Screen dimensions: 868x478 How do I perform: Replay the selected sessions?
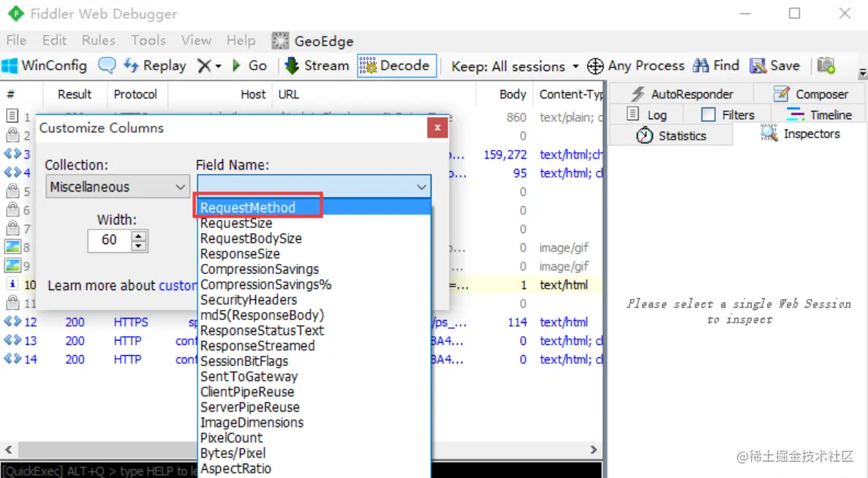click(x=154, y=66)
